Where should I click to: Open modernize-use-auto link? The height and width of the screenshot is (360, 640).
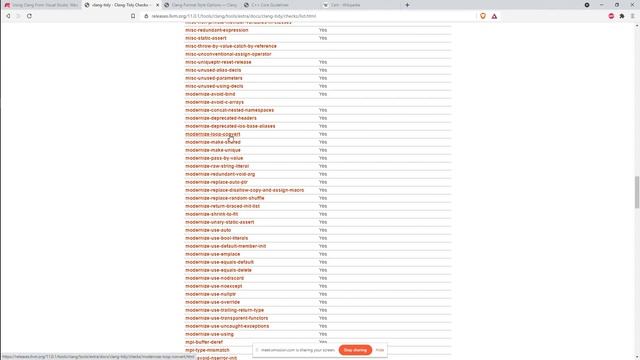tap(208, 230)
